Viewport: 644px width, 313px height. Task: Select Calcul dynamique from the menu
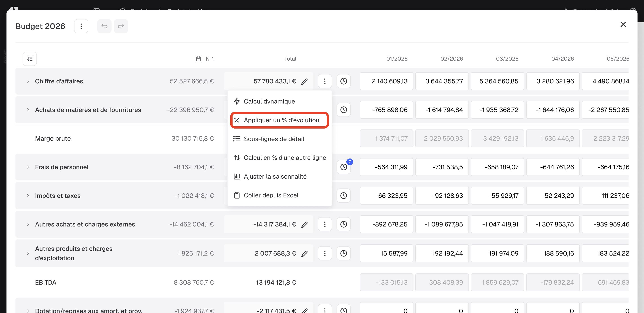pos(280,101)
